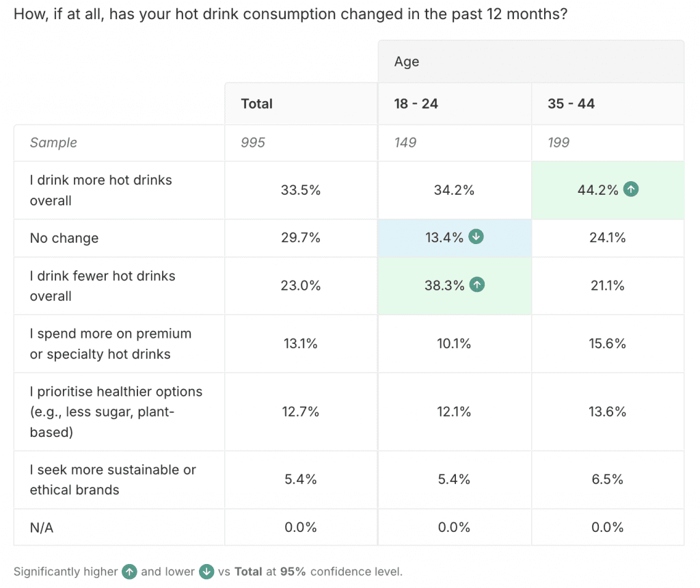Image resolution: width=700 pixels, height=588 pixels.
Task: Click the 'I drink more hot drinks overall' row
Action: pos(101,190)
